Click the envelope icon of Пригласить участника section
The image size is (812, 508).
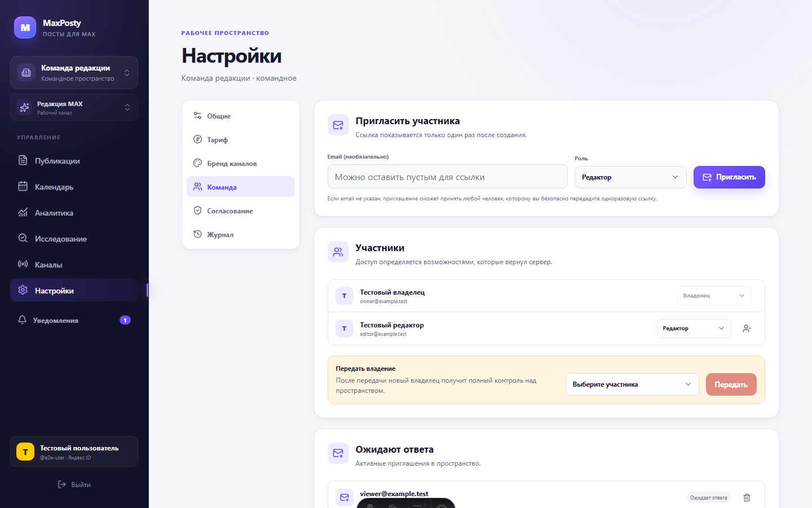338,125
